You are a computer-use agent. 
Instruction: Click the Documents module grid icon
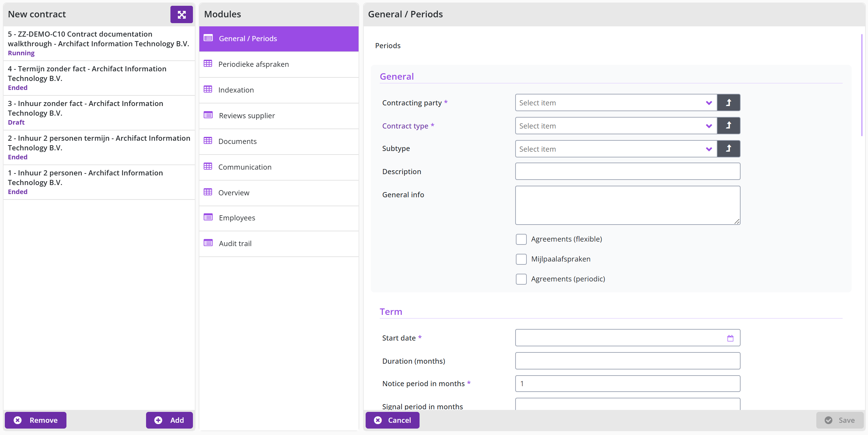tap(208, 141)
